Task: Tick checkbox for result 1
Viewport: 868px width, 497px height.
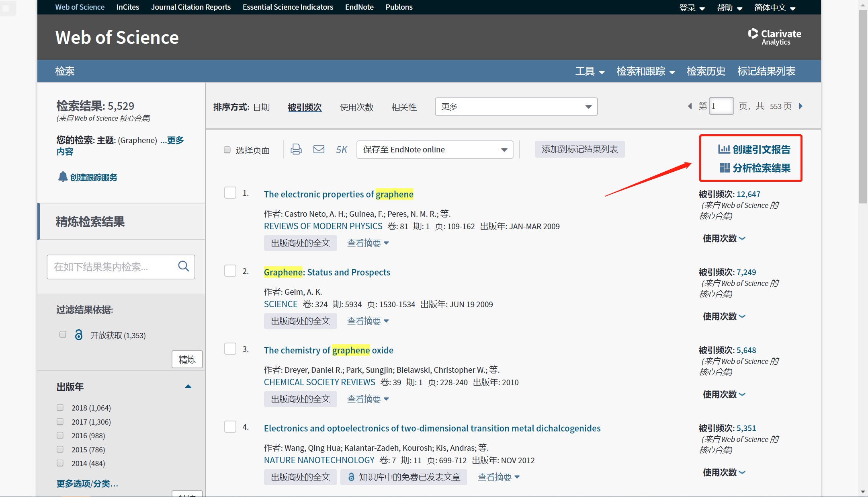Action: 230,193
